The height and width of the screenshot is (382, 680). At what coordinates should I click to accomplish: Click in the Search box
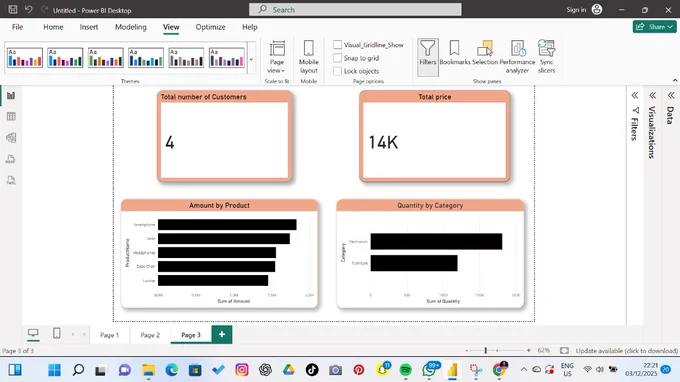(355, 10)
